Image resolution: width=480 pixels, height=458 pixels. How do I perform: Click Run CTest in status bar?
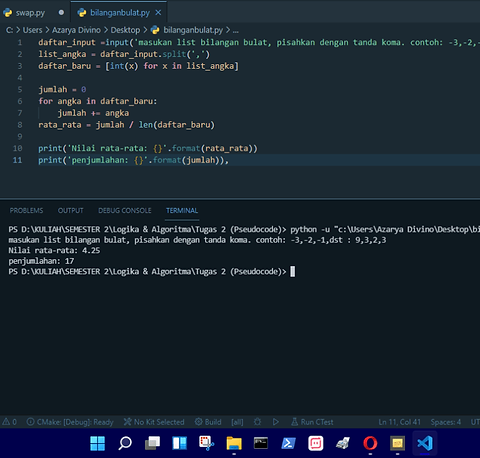[312, 422]
